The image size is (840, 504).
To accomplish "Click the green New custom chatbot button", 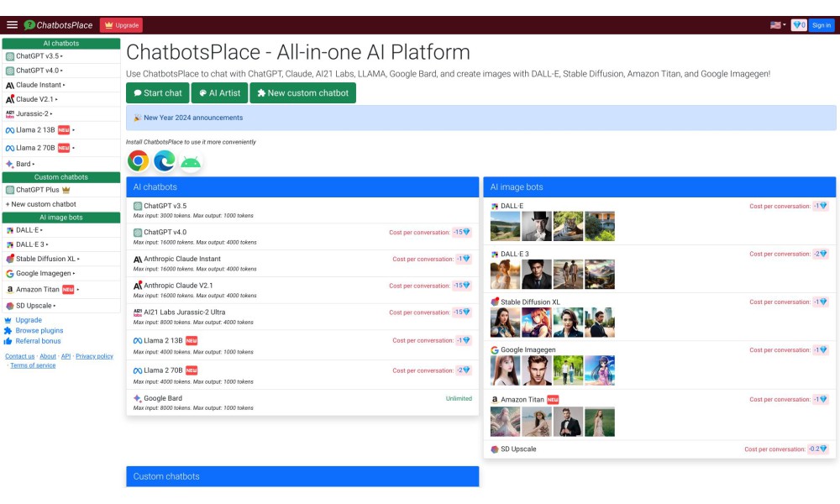I will coord(302,93).
